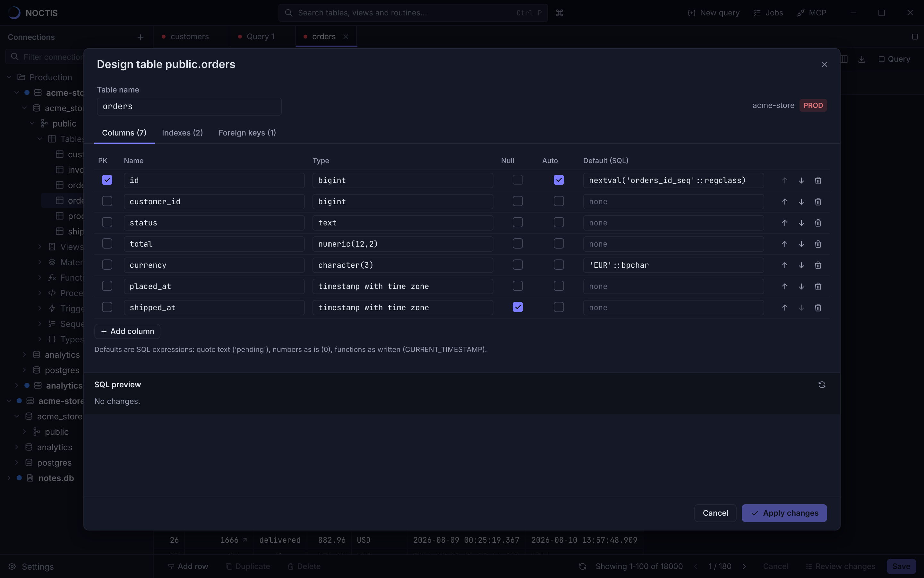Open New query from the top bar
This screenshot has height=578, width=924.
(x=714, y=13)
